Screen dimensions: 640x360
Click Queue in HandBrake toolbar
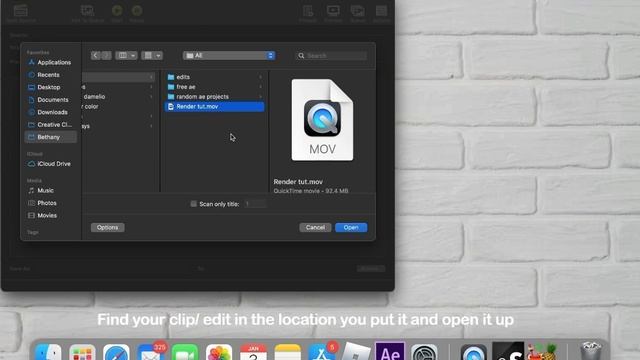358,13
